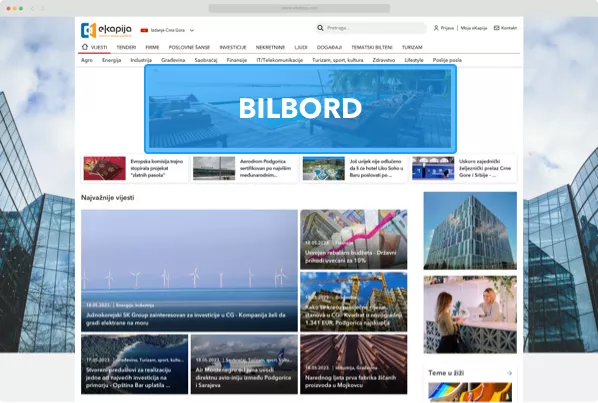Viewport: 598px width, 403px height.
Task: Select the IT/Telekomunikacije subcategory
Action: pyautogui.click(x=280, y=60)
